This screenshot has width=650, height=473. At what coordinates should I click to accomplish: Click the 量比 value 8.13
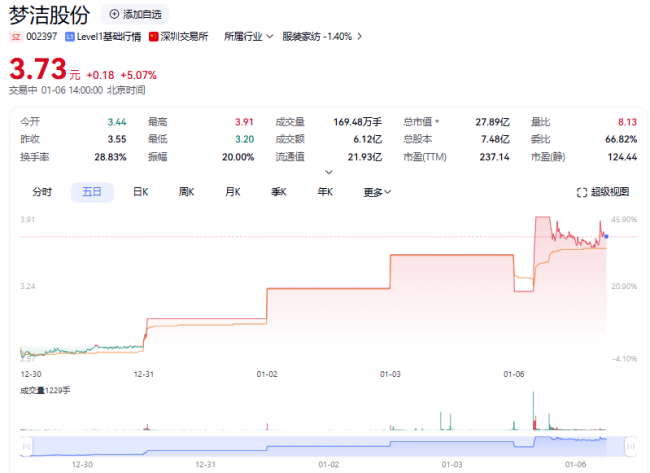(x=627, y=122)
